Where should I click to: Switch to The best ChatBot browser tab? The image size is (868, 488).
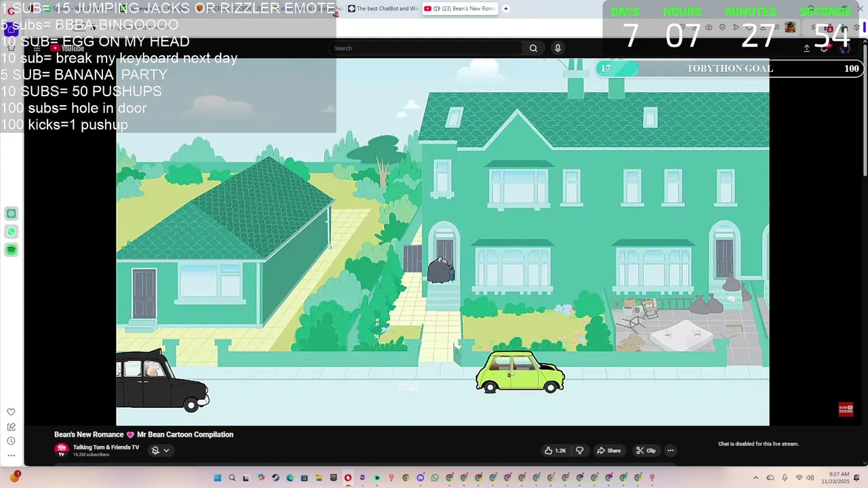tap(382, 9)
